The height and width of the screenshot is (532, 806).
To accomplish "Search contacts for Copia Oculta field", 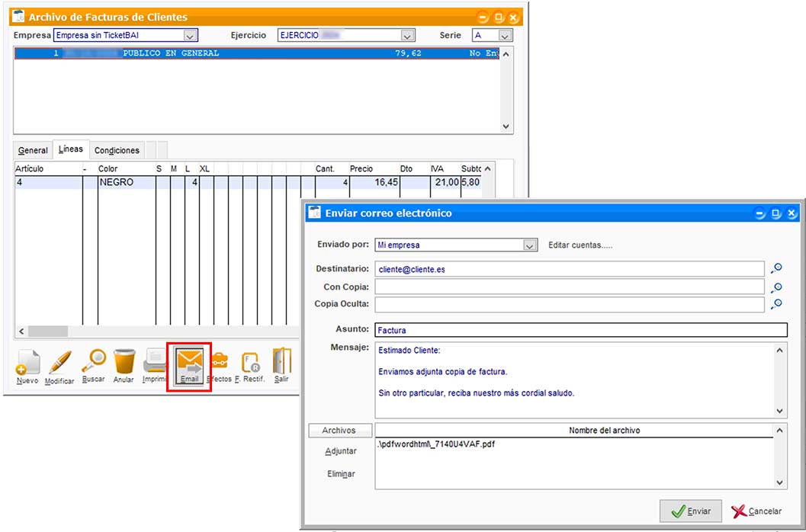I will pos(776,304).
